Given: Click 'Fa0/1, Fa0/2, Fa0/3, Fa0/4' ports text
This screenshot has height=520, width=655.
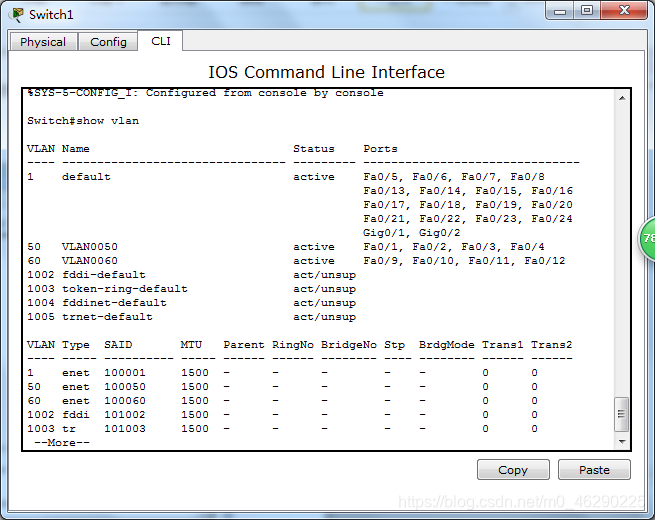Looking at the screenshot, I should click(454, 246).
